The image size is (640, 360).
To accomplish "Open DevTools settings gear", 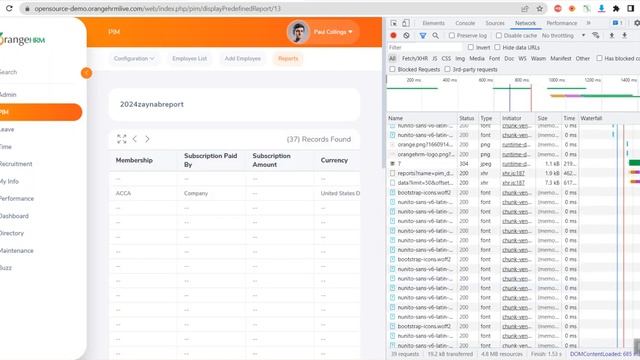I will (x=637, y=23).
